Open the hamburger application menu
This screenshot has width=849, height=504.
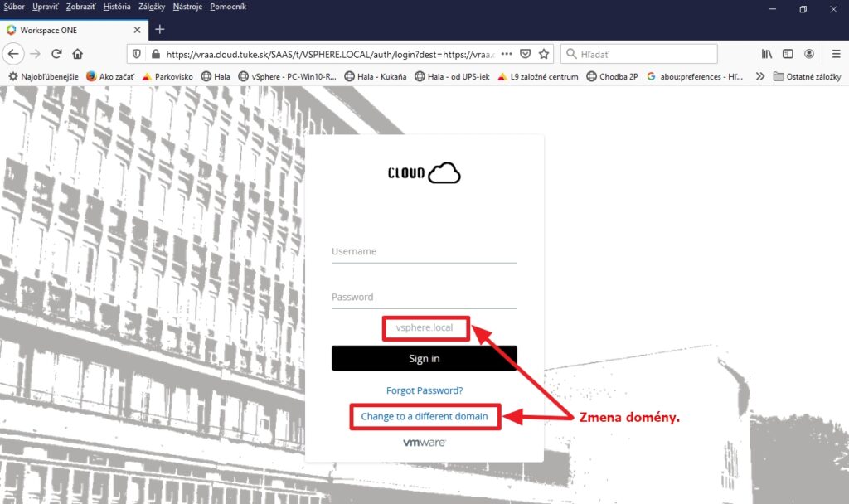pos(836,54)
